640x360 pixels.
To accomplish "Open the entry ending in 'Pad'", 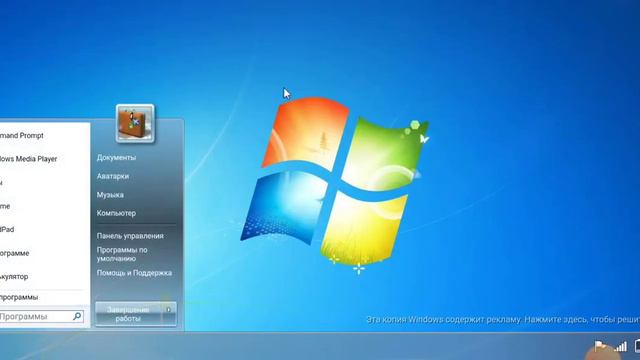I will 7,229.
